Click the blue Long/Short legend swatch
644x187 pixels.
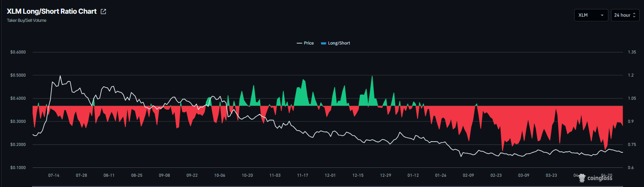tap(323, 43)
